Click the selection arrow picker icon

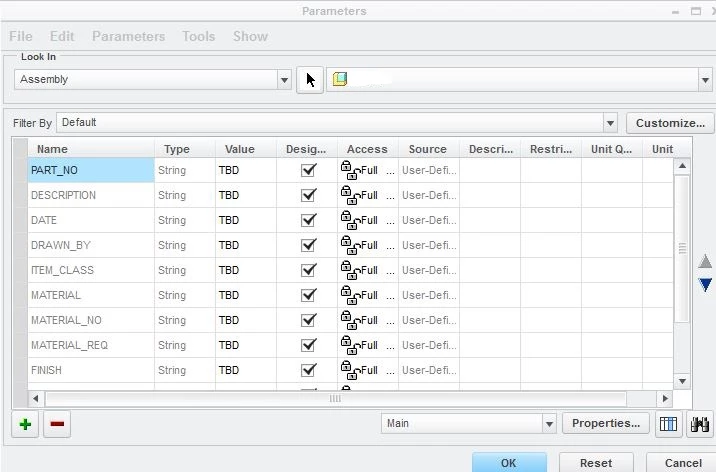point(310,80)
